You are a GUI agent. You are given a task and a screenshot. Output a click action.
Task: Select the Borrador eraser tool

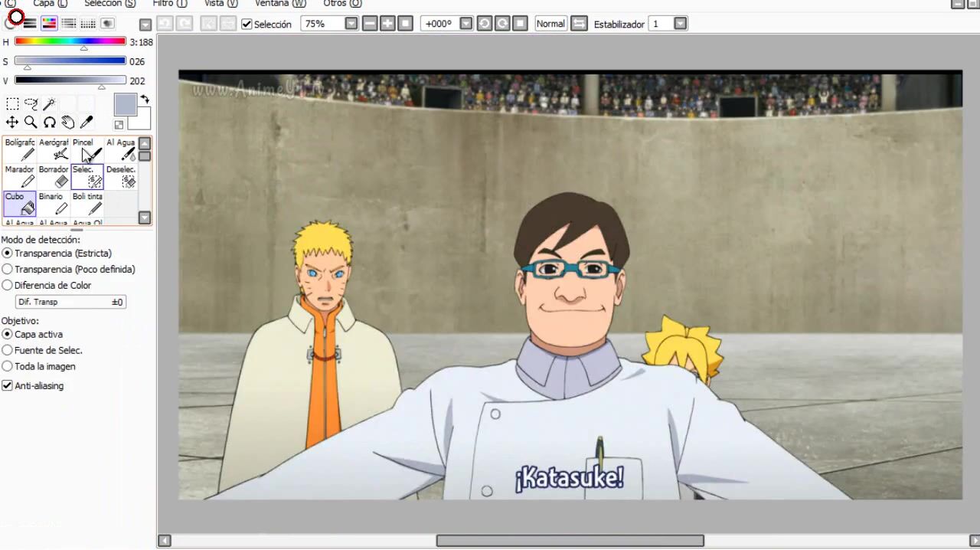point(54,176)
